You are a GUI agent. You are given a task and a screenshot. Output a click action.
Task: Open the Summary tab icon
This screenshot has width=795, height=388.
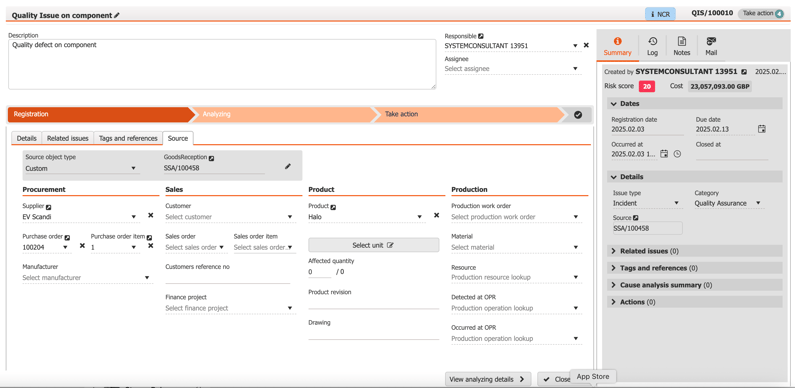(x=617, y=41)
